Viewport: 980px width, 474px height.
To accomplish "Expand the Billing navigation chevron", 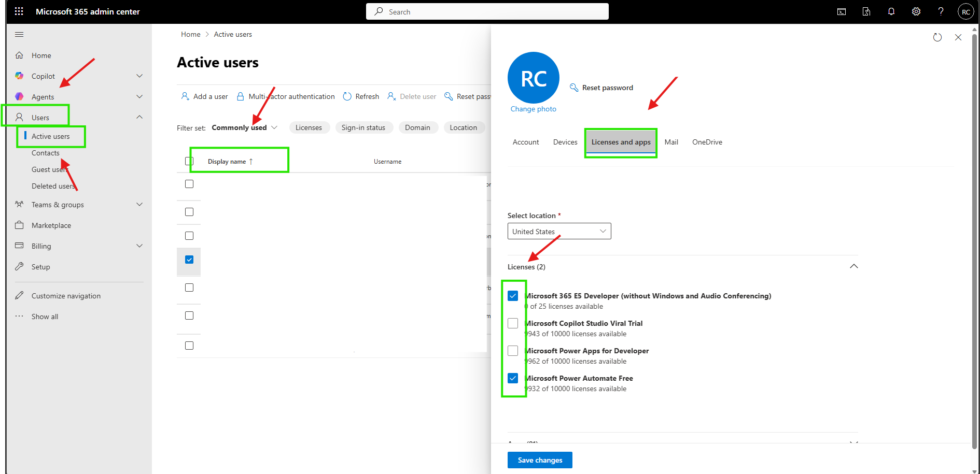I will pos(139,246).
